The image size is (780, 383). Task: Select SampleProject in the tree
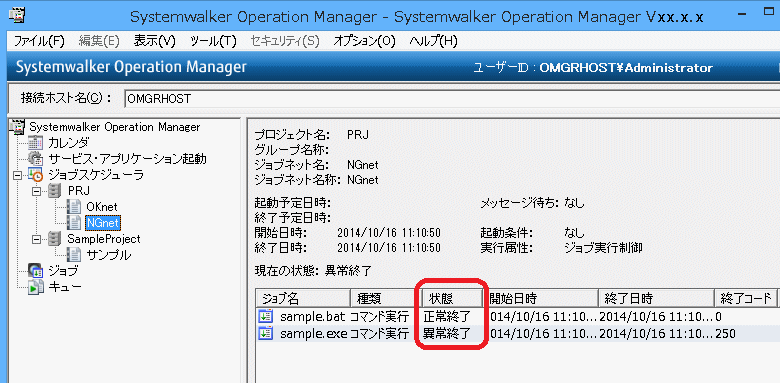[104, 239]
